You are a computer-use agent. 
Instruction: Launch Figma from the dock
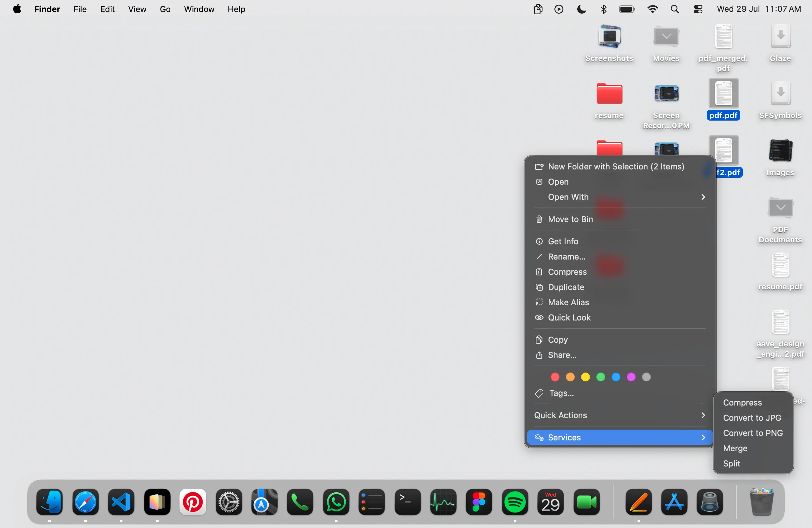(479, 502)
